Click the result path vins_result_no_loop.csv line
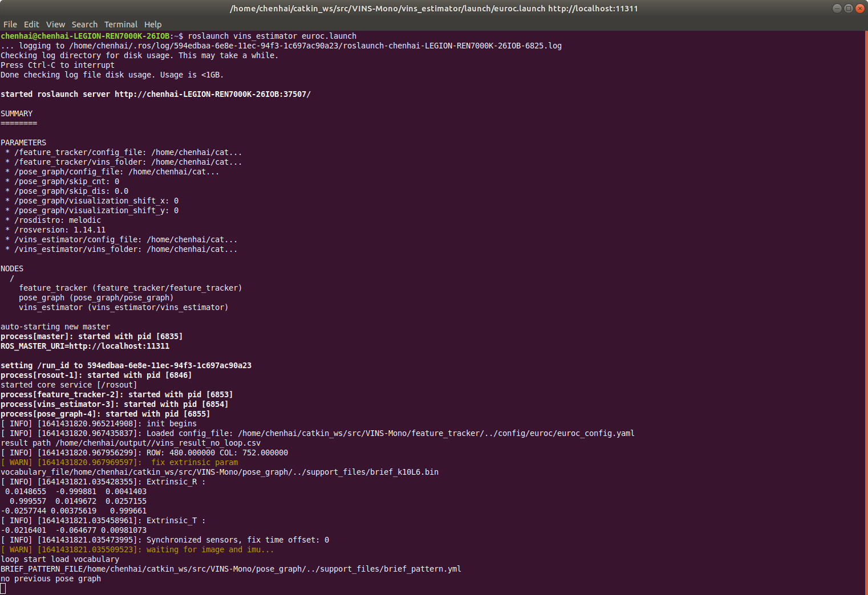 pyautogui.click(x=131, y=443)
